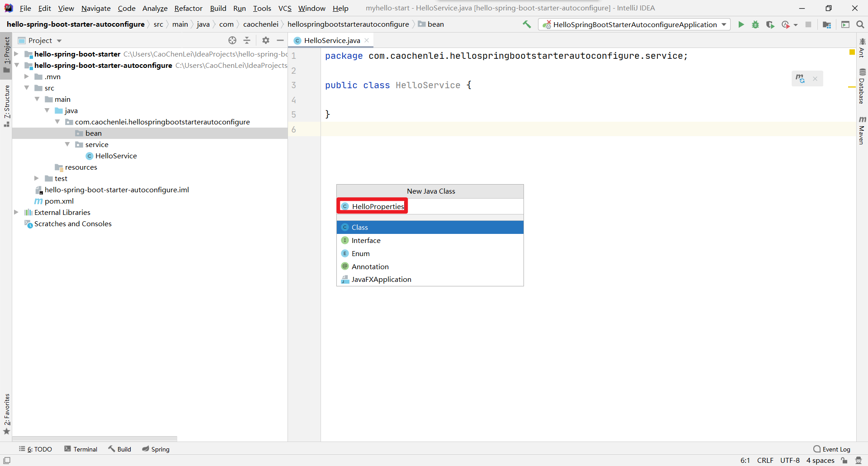868x466 pixels.
Task: Switch to the HelloService.java editor tab
Action: pyautogui.click(x=331, y=40)
